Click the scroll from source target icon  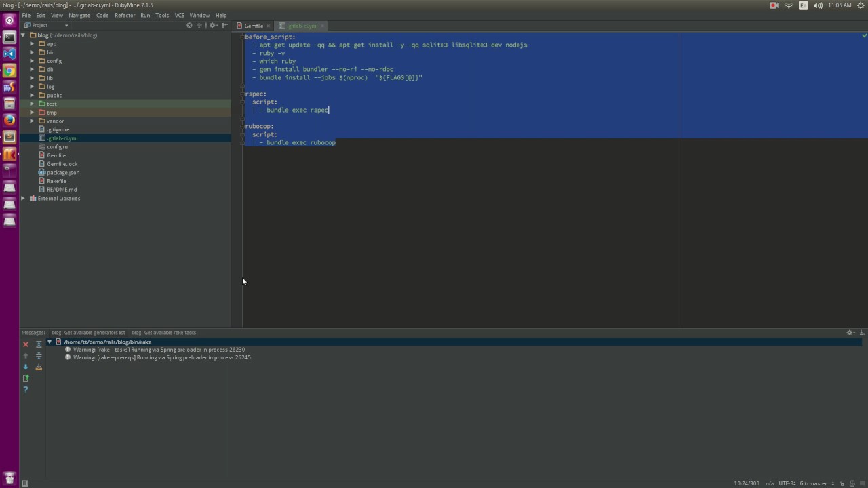[189, 26]
